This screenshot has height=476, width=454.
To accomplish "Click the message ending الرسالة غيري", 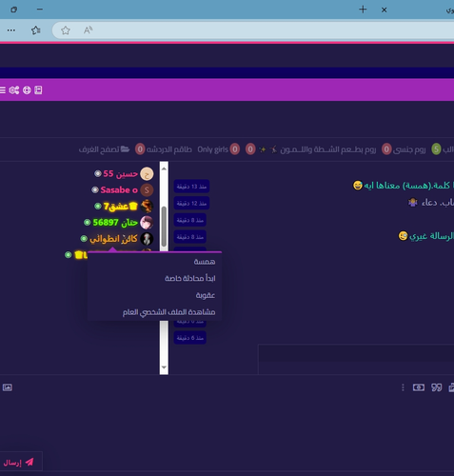I will click(x=431, y=236).
